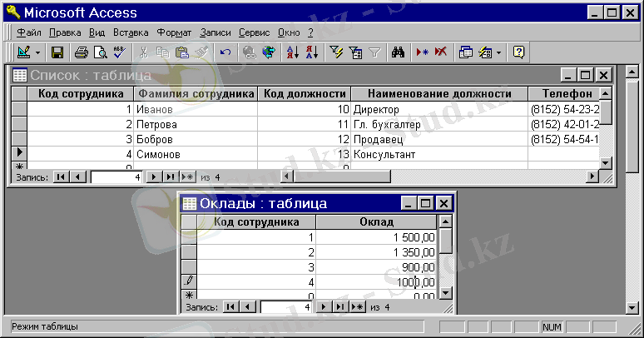Show Database Window icon

pyautogui.click(x=466, y=52)
